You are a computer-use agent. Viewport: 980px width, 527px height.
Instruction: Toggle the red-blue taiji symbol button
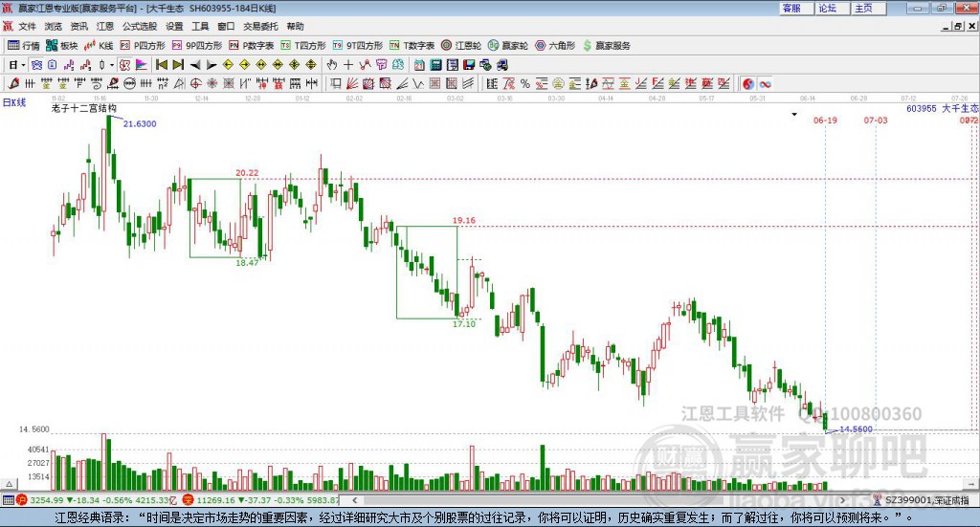click(x=748, y=83)
